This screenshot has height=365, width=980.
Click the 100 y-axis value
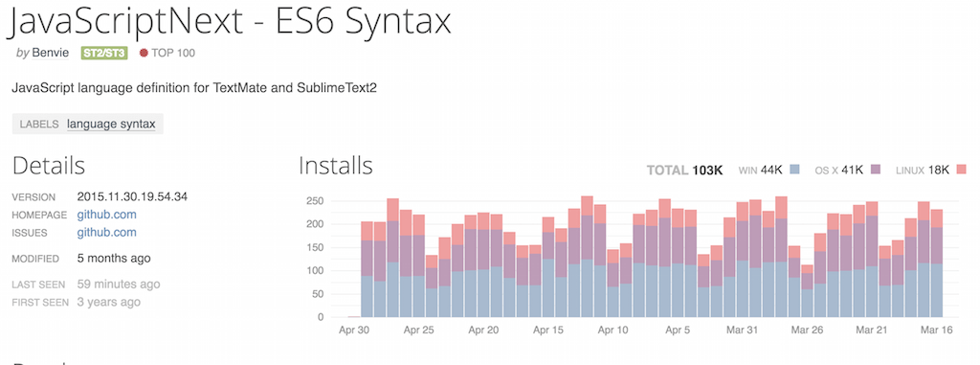click(x=314, y=270)
